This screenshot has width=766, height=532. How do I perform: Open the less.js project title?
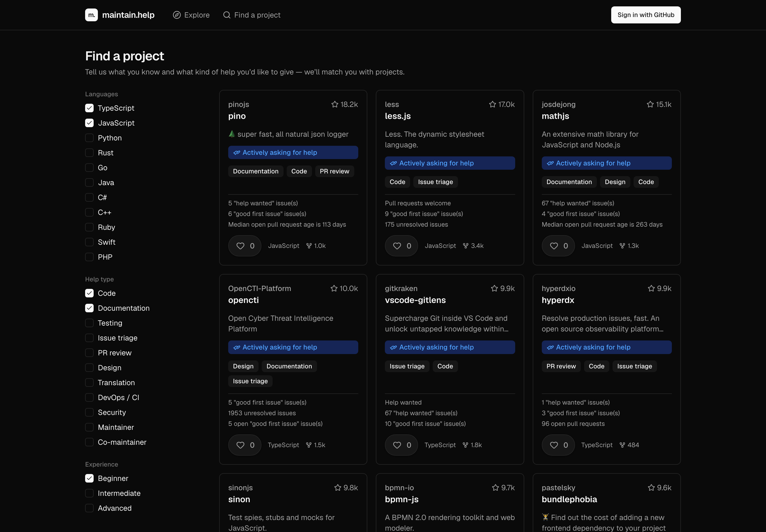coord(398,116)
